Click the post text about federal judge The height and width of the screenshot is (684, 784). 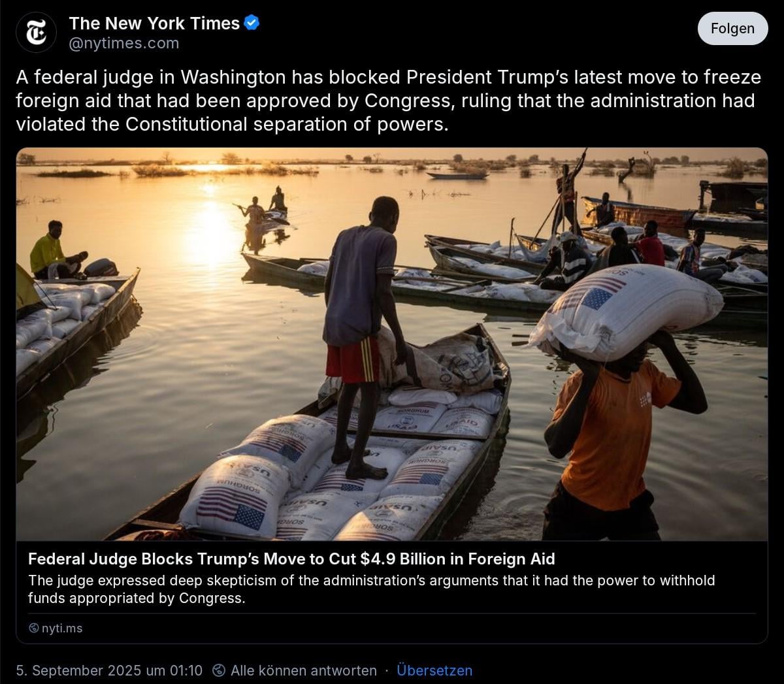coord(389,101)
